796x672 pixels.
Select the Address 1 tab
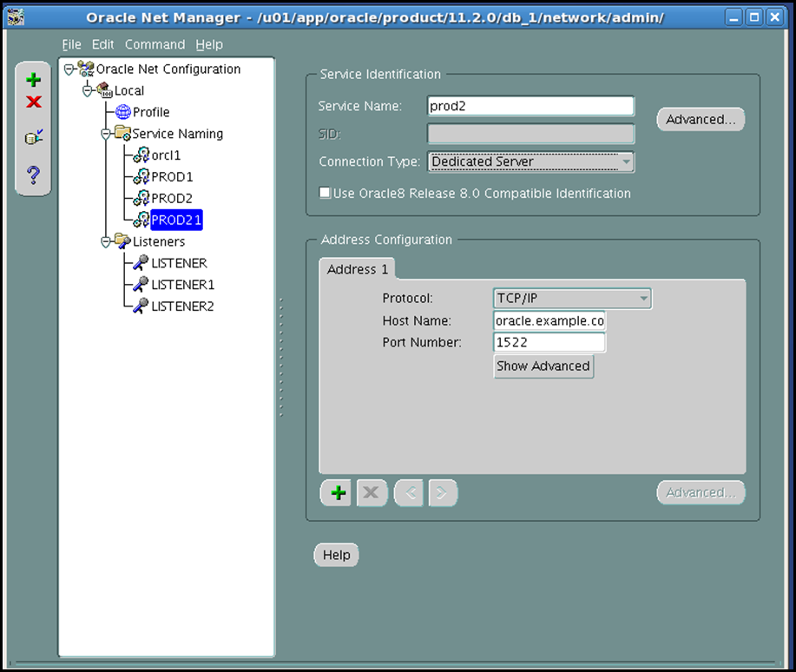click(358, 269)
